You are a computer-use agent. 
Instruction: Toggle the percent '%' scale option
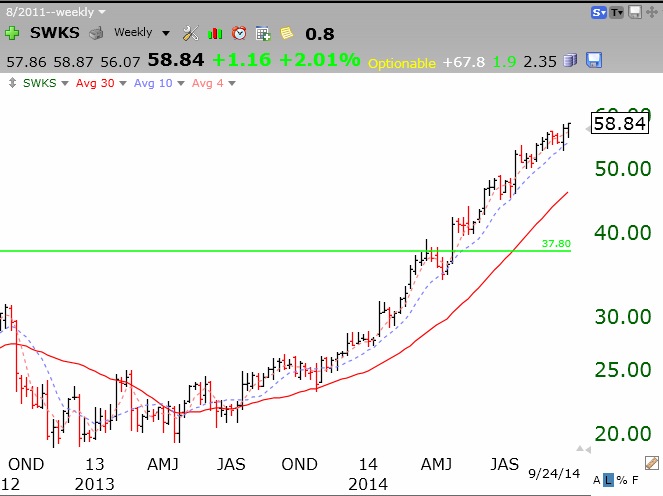[621, 481]
